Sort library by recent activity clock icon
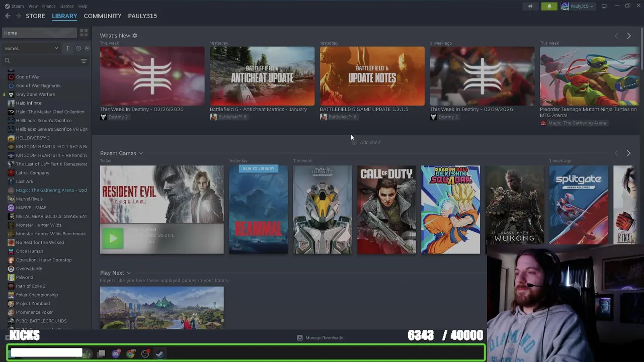644x362 pixels. [x=78, y=48]
